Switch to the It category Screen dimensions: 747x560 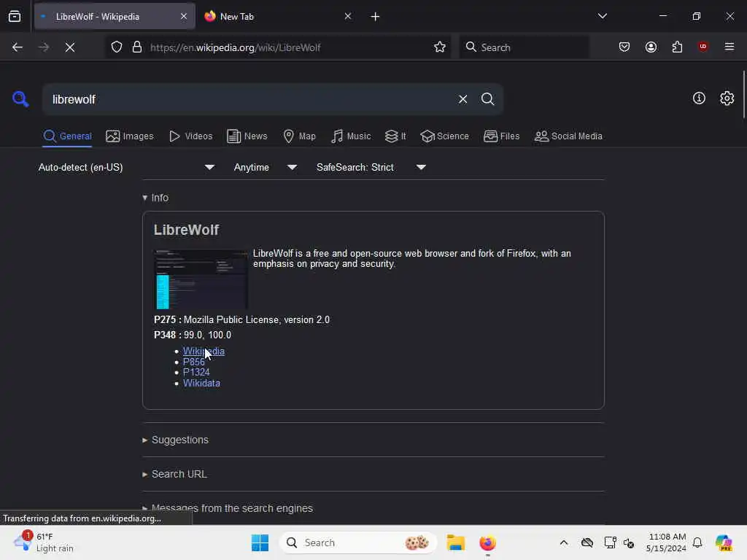(395, 136)
